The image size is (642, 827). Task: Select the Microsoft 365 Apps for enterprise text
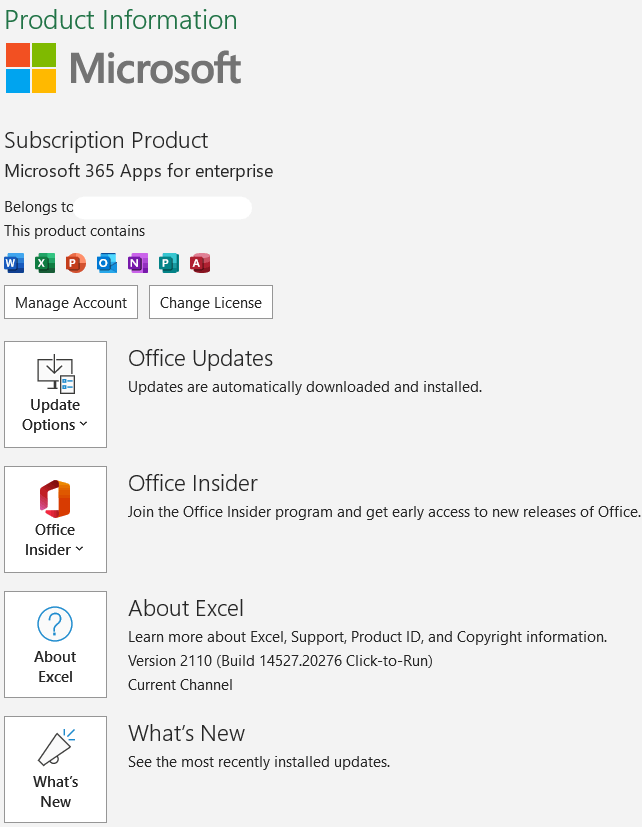(139, 171)
